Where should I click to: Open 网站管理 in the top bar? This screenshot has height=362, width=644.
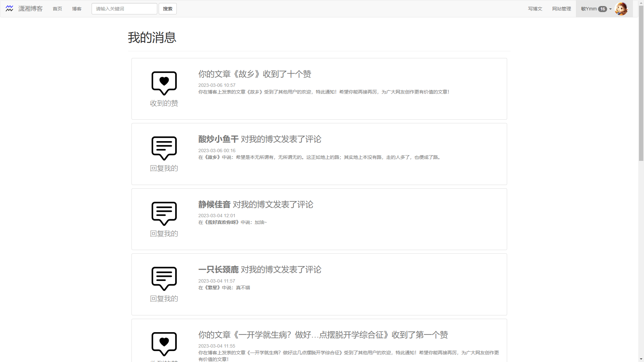[561, 9]
